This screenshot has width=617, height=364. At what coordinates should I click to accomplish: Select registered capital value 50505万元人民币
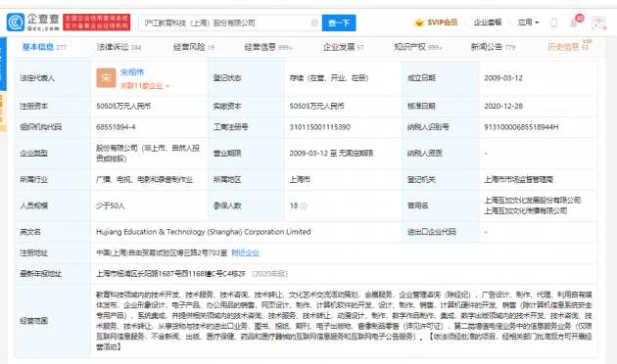tap(123, 106)
